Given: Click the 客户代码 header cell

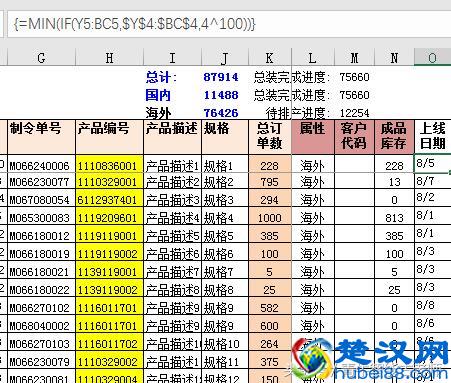Looking at the screenshot, I should (354, 137).
